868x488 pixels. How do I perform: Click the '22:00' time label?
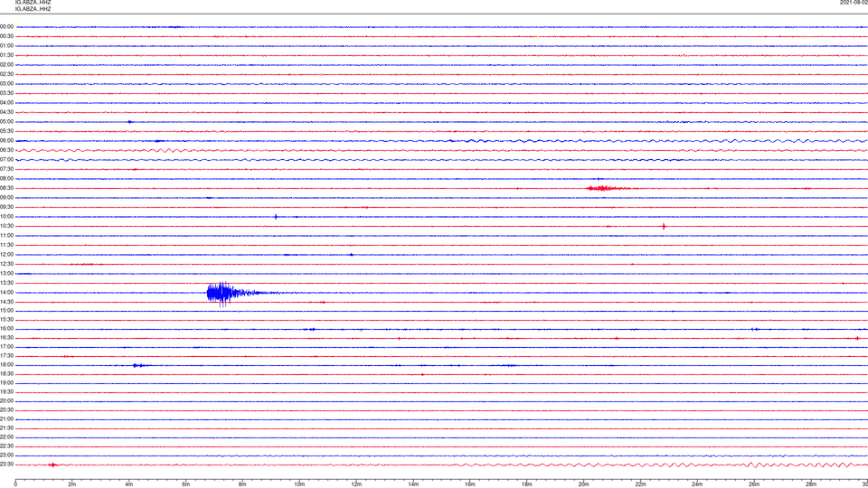[x=6, y=437]
